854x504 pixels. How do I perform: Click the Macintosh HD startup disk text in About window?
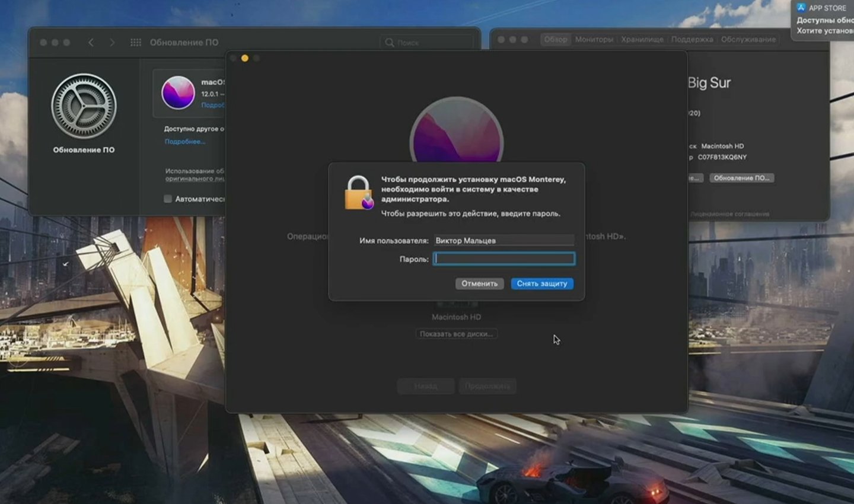click(x=722, y=146)
